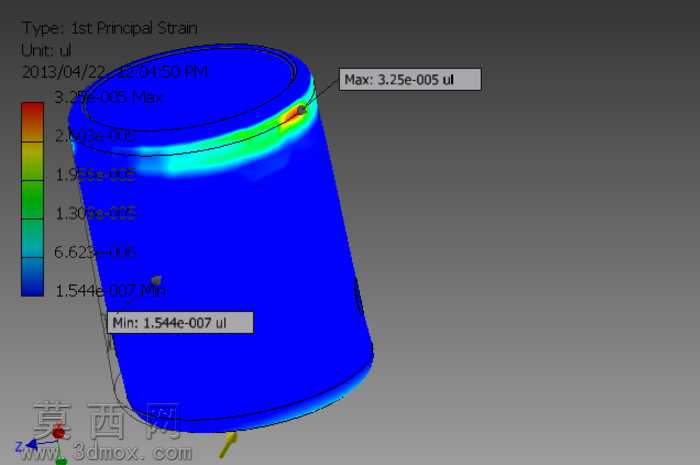Click the 6.623e-006 legend value
The height and width of the screenshot is (465, 700).
(x=95, y=252)
